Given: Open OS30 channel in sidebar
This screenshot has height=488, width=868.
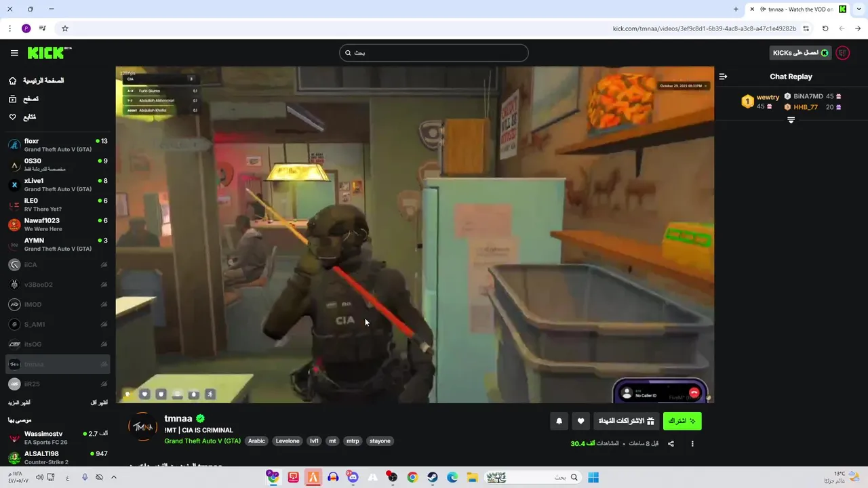Looking at the screenshot, I should pyautogui.click(x=58, y=165).
